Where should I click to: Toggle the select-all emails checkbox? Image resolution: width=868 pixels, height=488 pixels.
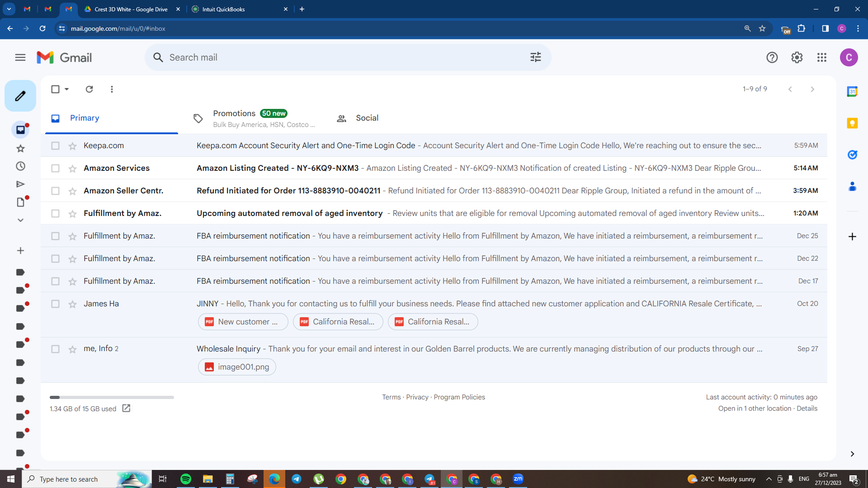55,89
